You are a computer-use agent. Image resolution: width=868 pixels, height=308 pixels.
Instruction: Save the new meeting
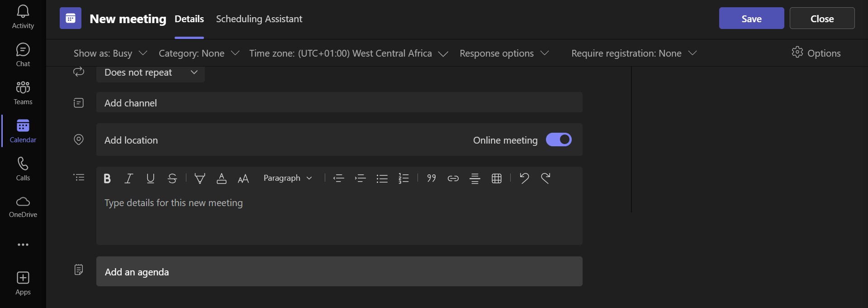tap(751, 19)
